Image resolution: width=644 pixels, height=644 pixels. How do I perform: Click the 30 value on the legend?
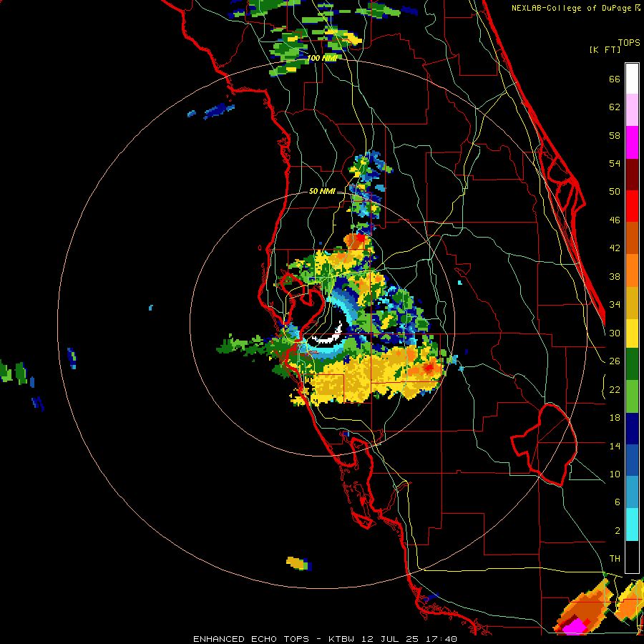(615, 333)
